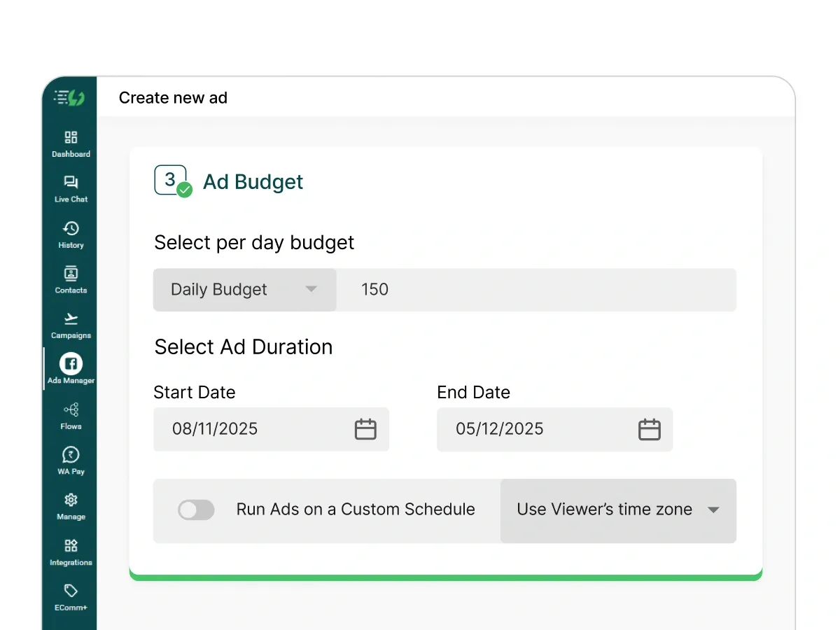Open the End Date calendar picker
Image resolution: width=840 pixels, height=630 pixels.
[x=650, y=429]
